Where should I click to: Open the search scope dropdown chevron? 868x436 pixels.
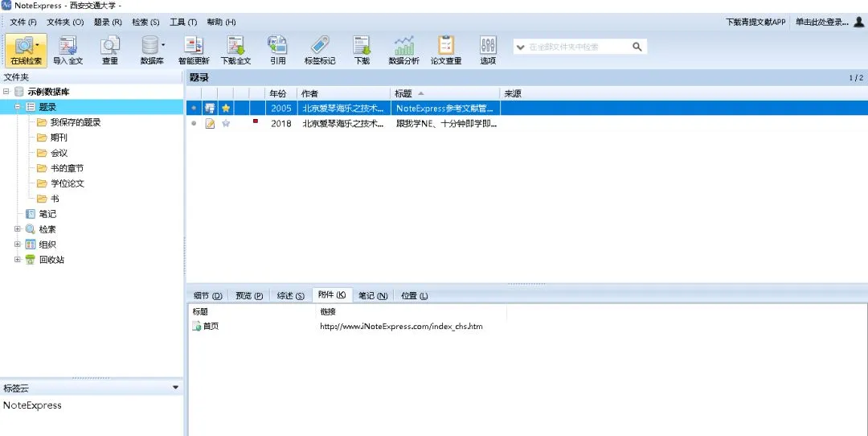point(520,47)
